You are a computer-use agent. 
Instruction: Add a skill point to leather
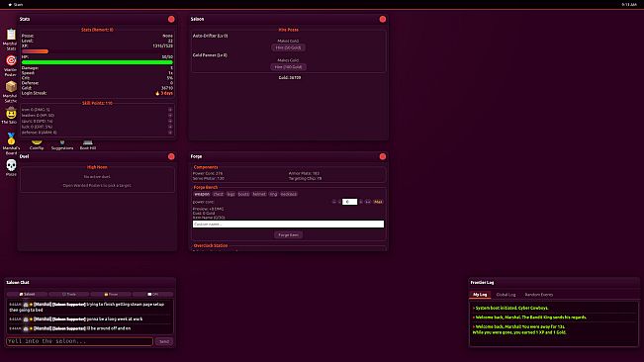(170, 116)
